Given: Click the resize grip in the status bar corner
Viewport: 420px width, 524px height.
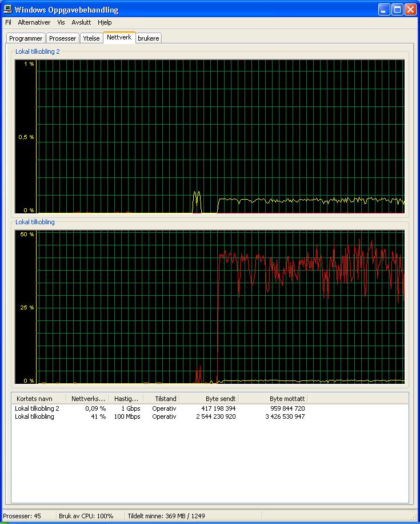Looking at the screenshot, I should 414,517.
